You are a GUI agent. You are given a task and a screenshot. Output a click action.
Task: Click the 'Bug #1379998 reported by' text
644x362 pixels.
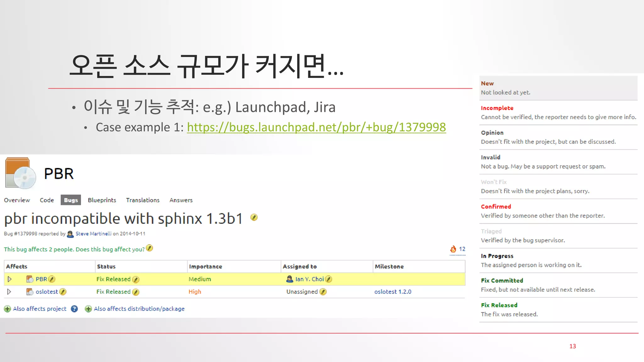click(x=35, y=233)
